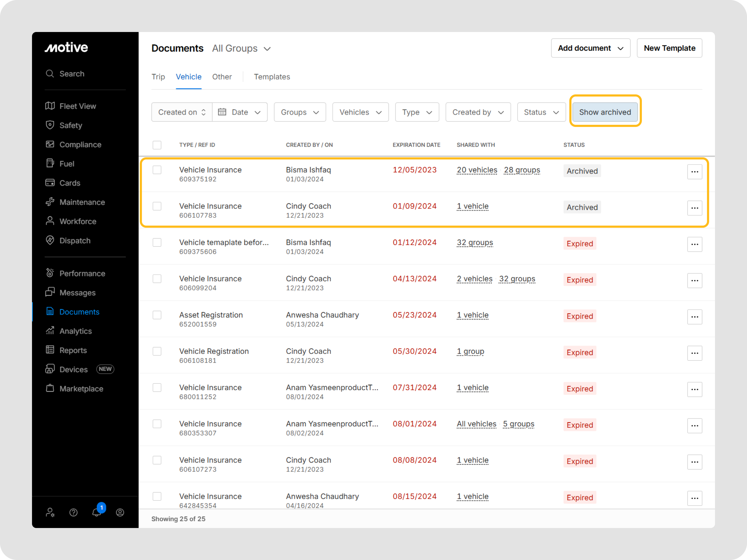
Task: Open the user profile icon
Action: (120, 513)
